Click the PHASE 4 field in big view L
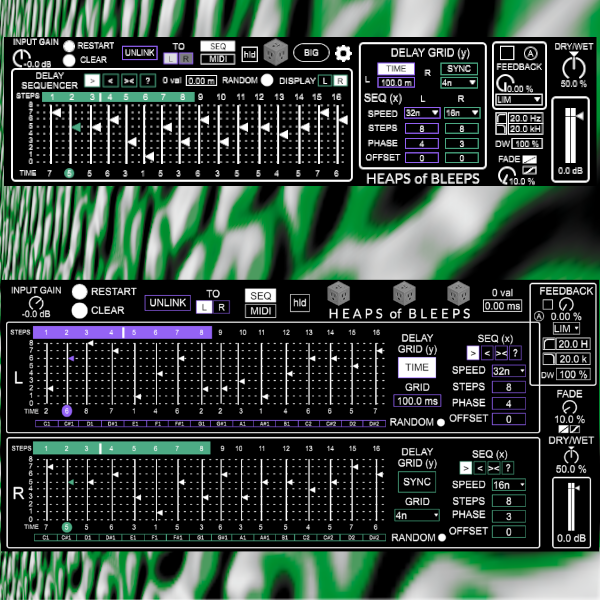Screen dimensions: 600x600 point(509,404)
